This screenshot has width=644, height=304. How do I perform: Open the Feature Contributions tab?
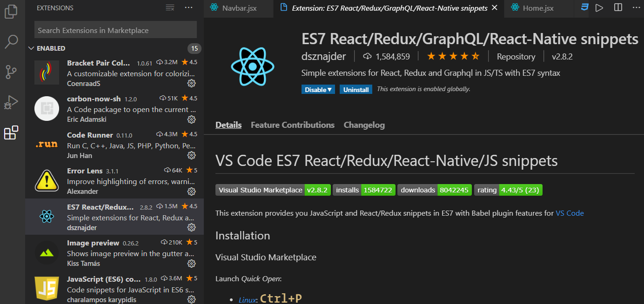tap(292, 125)
